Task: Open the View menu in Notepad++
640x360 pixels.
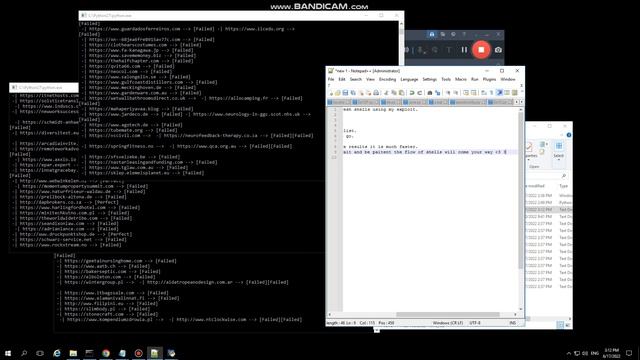Action: 370,79
